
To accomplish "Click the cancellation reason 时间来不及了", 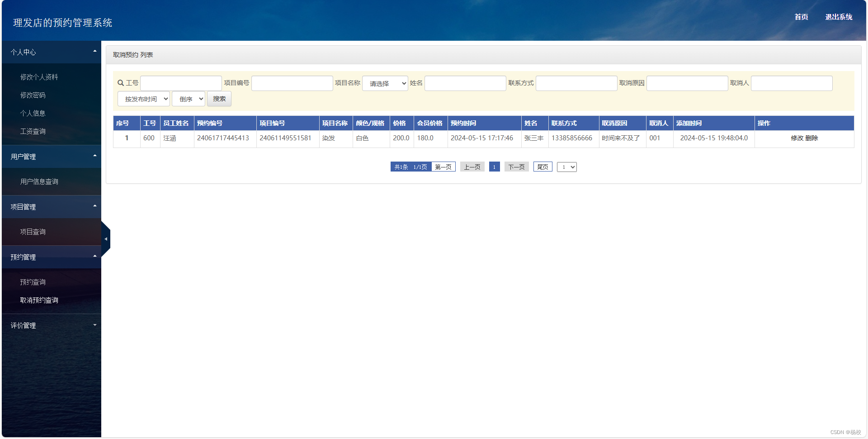I will pyautogui.click(x=621, y=138).
